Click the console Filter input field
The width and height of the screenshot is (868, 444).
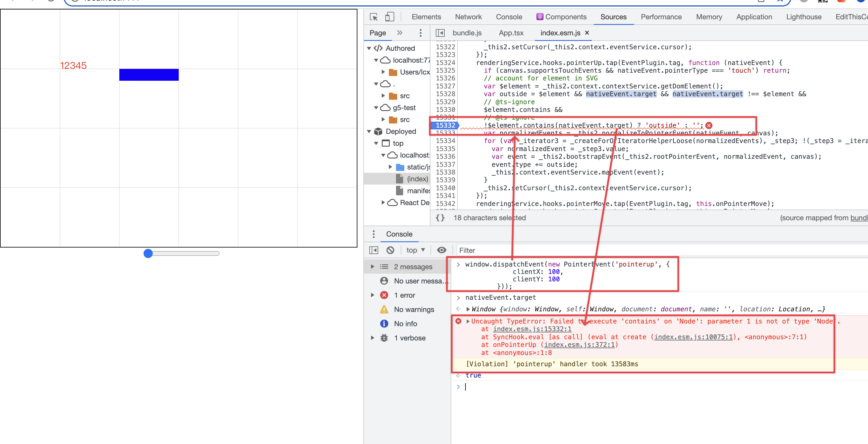point(489,250)
